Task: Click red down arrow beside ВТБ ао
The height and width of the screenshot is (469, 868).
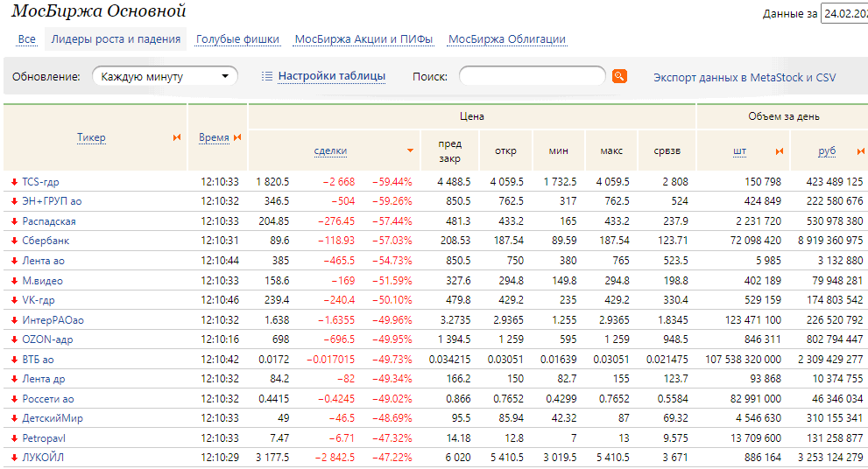Action: (x=14, y=360)
